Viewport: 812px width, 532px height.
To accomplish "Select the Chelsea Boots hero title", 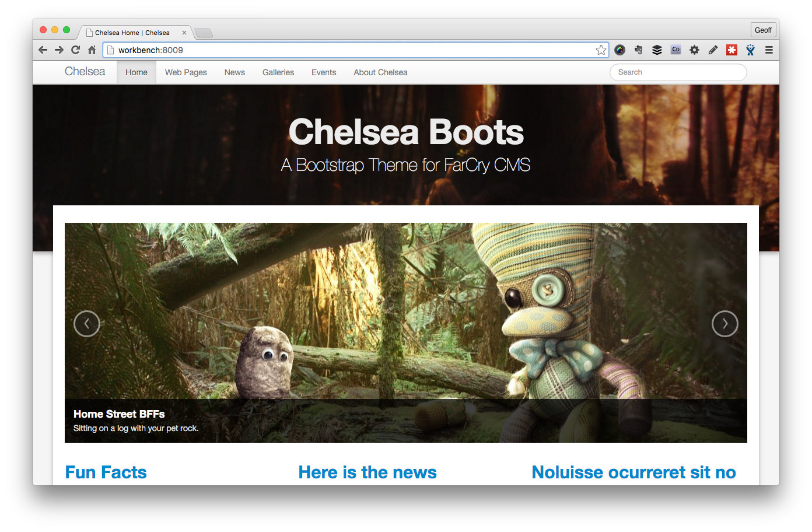I will click(x=406, y=132).
